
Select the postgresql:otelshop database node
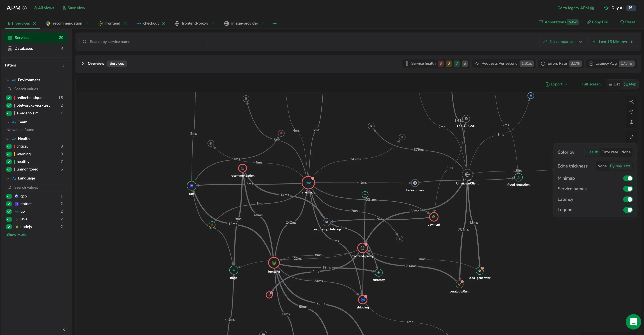[x=327, y=222]
